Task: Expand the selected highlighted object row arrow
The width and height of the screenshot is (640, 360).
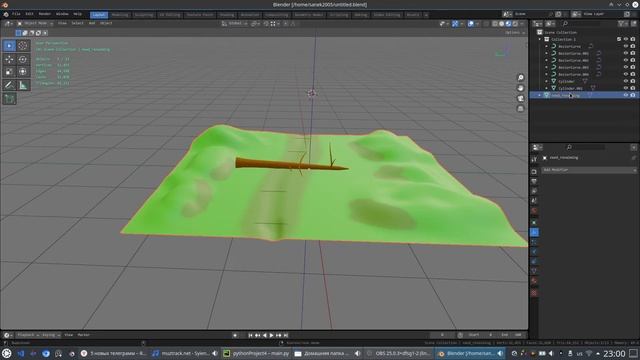Action: (540, 95)
